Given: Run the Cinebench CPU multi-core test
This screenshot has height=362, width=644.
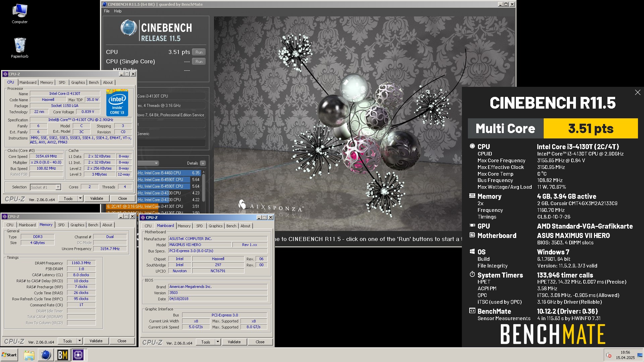Looking at the screenshot, I should pos(199,52).
